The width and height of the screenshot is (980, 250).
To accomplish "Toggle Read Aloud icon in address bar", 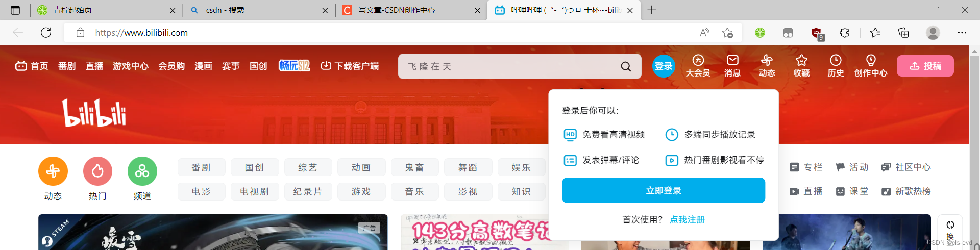I will click(x=704, y=33).
